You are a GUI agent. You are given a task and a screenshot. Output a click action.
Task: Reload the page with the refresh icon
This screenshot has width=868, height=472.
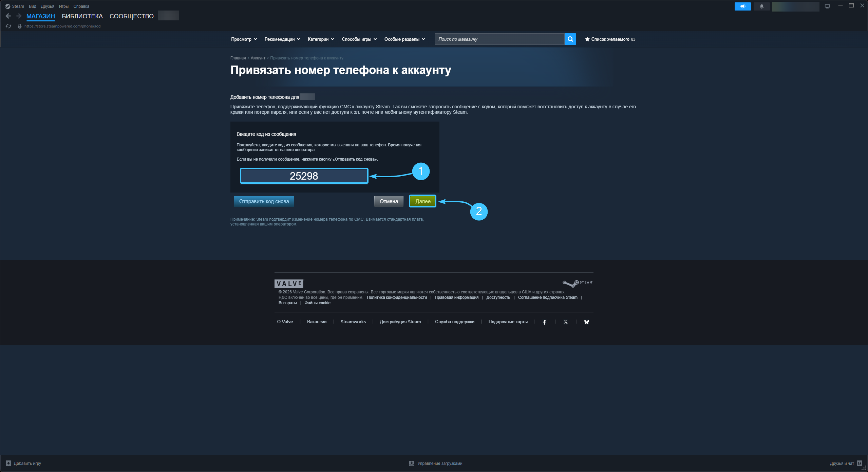pos(8,26)
